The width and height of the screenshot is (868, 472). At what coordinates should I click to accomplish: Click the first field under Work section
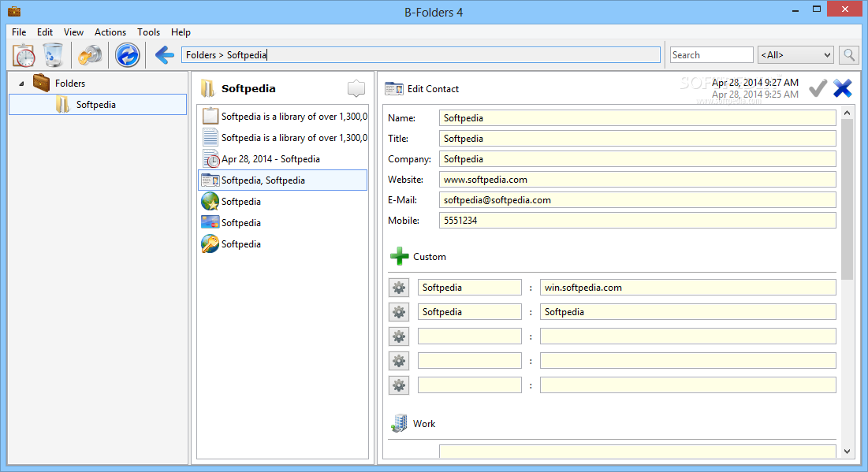click(x=637, y=451)
